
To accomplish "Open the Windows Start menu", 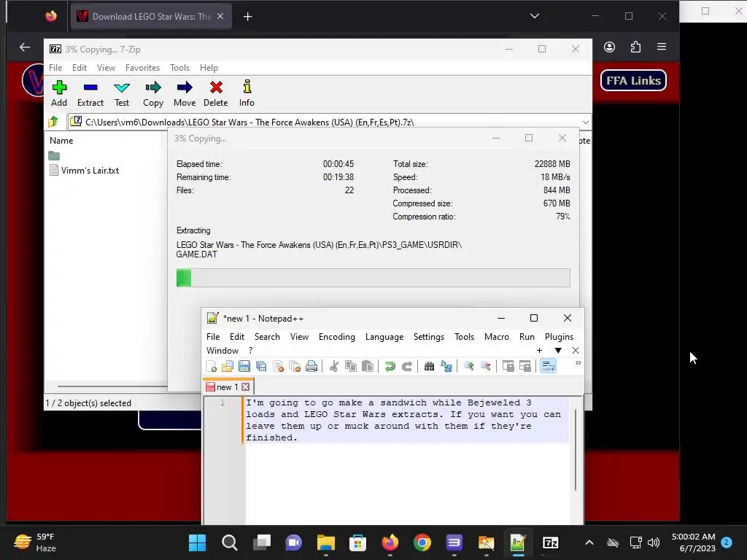I will (197, 542).
